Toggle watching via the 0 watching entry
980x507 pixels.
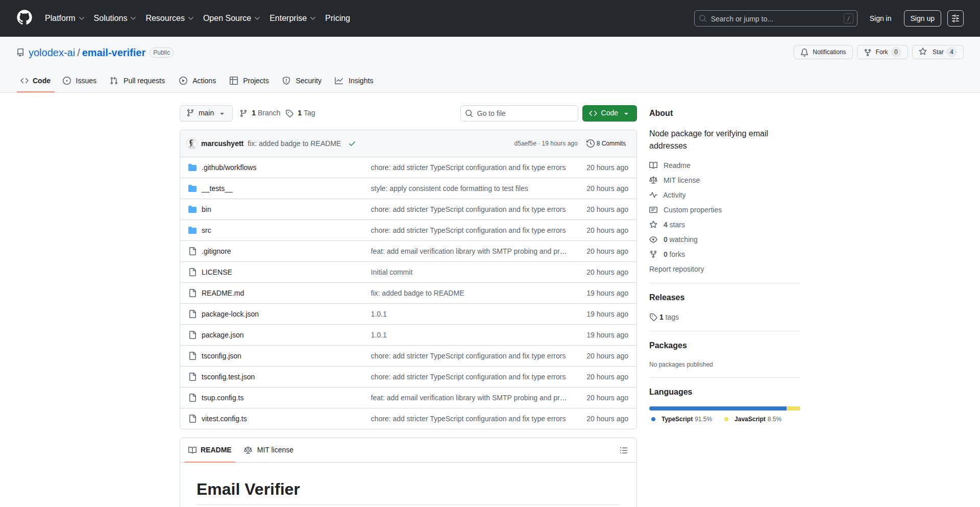(680, 239)
